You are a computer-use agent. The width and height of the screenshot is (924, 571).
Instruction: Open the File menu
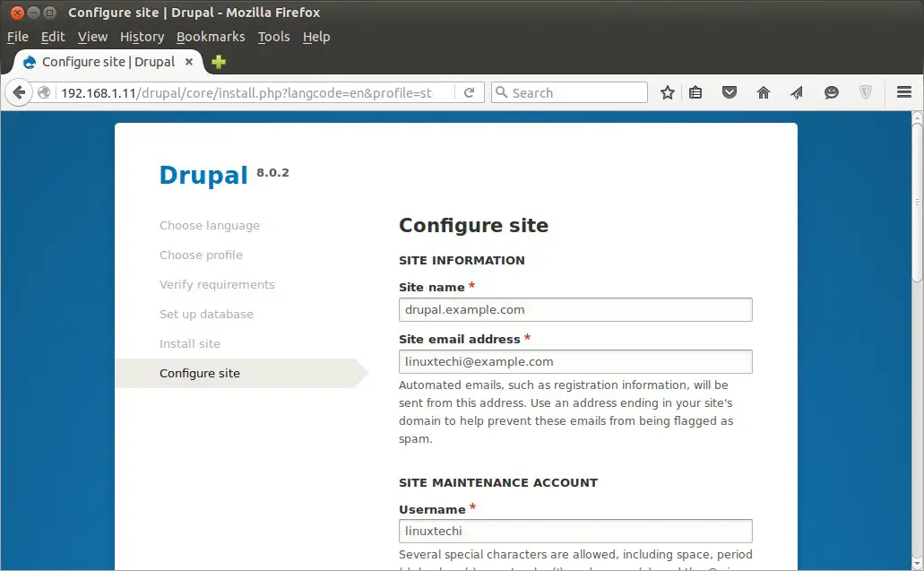18,37
